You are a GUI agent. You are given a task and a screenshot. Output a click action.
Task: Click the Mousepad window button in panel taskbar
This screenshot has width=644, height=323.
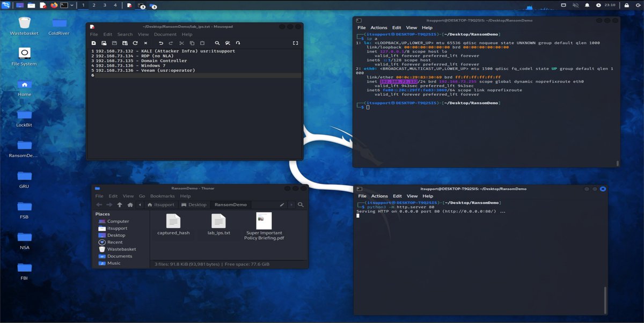point(129,5)
